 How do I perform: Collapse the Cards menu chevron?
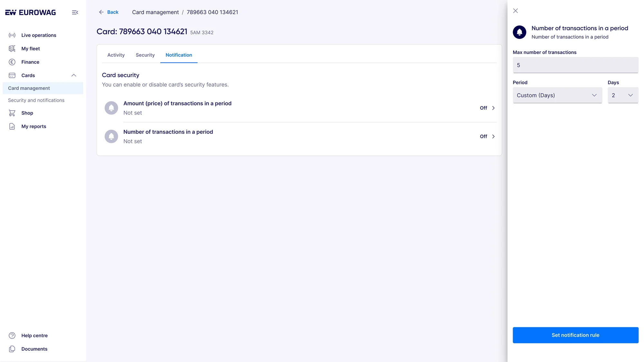[74, 75]
